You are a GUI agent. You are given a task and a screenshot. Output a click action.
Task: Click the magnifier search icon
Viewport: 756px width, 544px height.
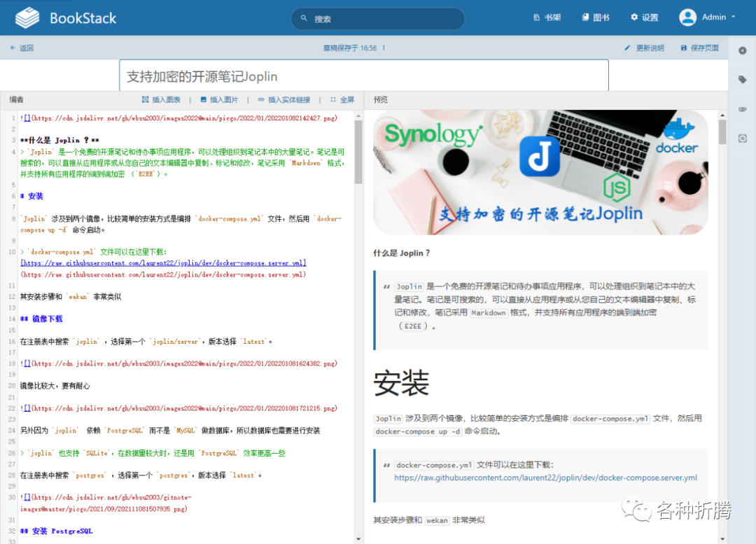(304, 18)
